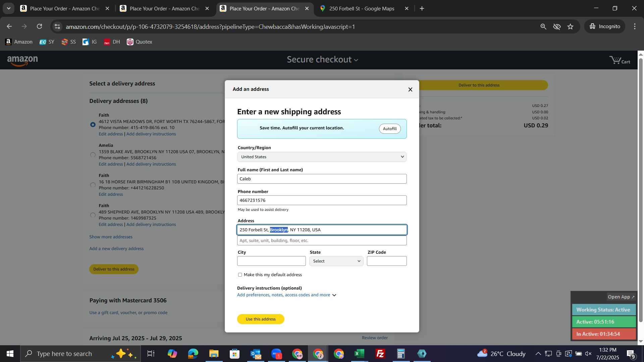The height and width of the screenshot is (362, 644).
Task: Click Open App in tracker widget
Action: (621, 297)
